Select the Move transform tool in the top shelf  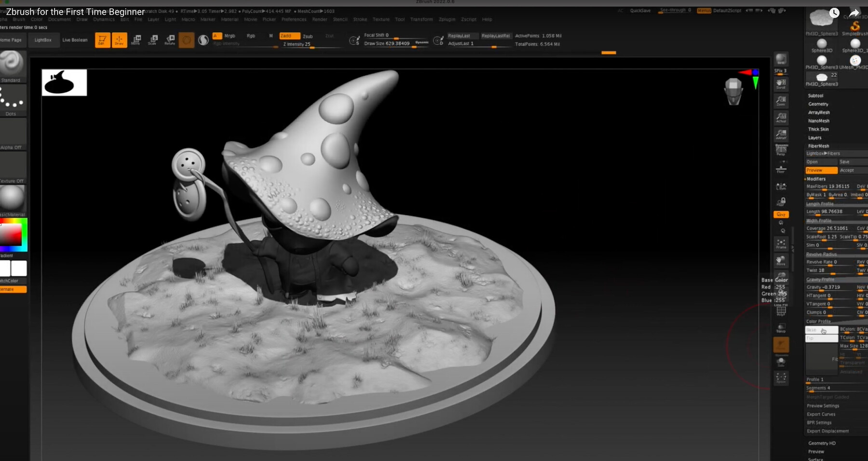[136, 40]
